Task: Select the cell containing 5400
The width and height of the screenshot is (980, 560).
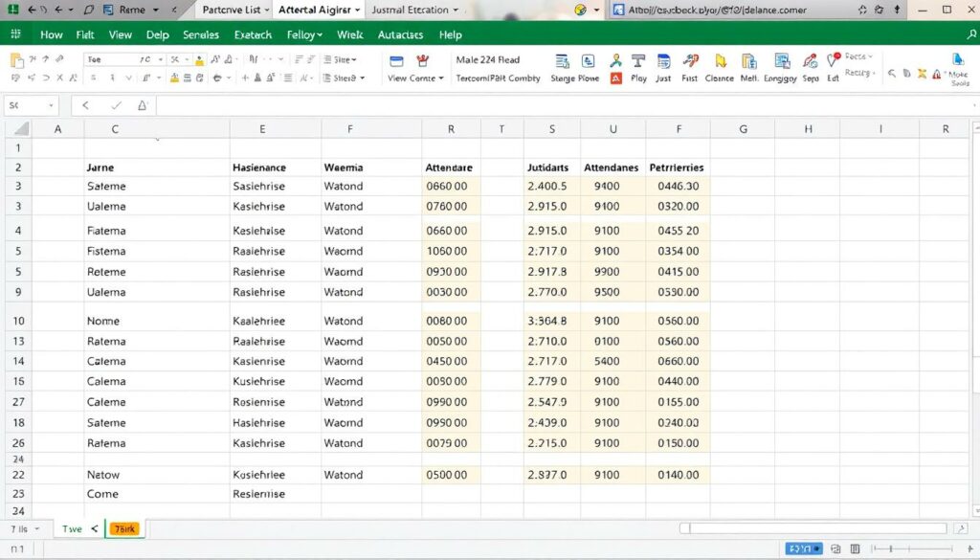Action: tap(612, 361)
